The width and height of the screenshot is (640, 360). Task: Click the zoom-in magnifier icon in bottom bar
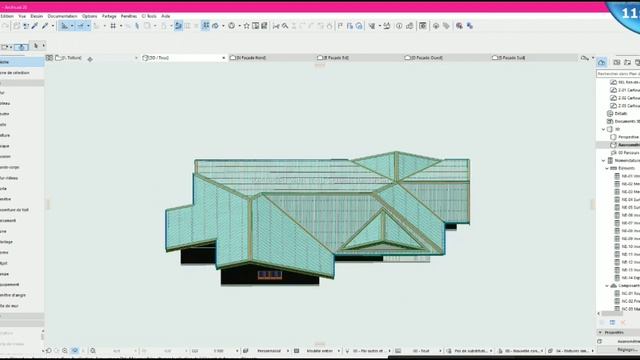pyautogui.click(x=65, y=351)
